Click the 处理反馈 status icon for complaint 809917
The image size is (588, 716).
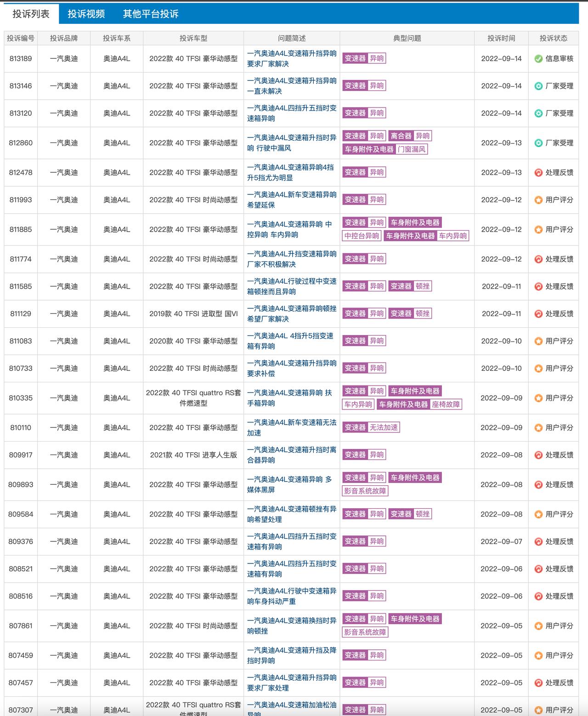tap(539, 455)
